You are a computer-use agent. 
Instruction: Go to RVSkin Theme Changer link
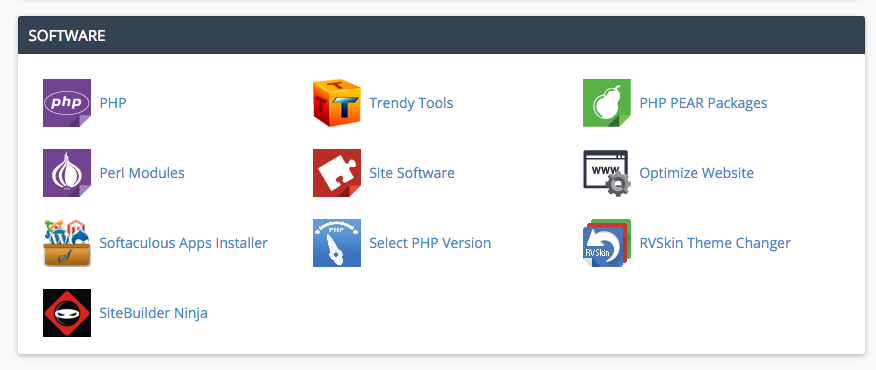715,243
